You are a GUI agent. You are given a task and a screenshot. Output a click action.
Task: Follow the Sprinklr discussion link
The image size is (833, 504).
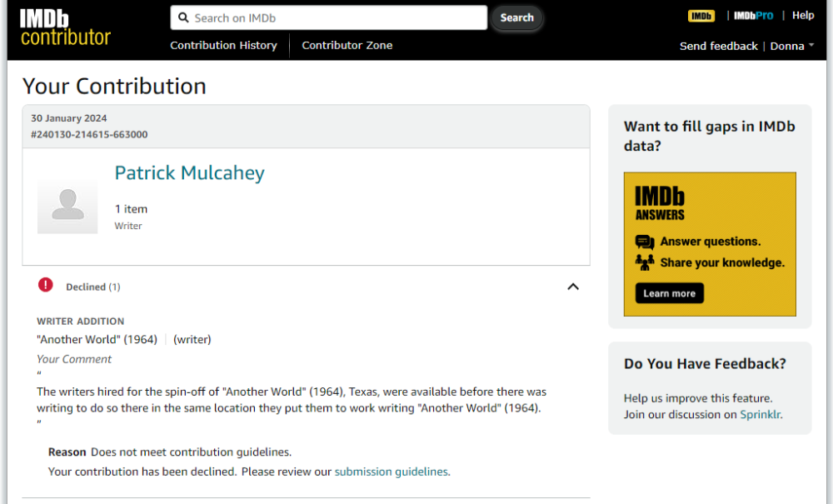tap(760, 414)
